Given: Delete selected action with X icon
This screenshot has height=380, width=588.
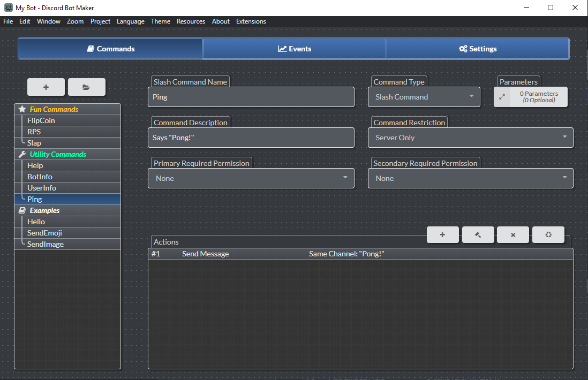Looking at the screenshot, I should point(512,234).
